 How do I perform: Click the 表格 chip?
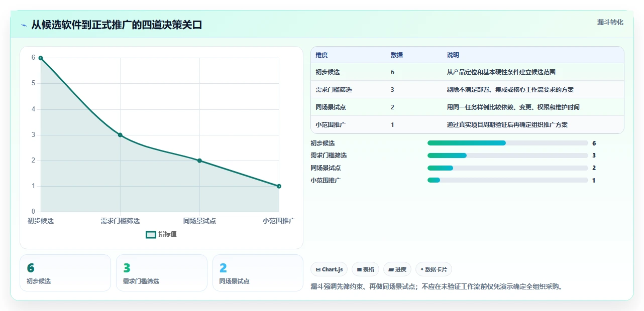(x=365, y=269)
